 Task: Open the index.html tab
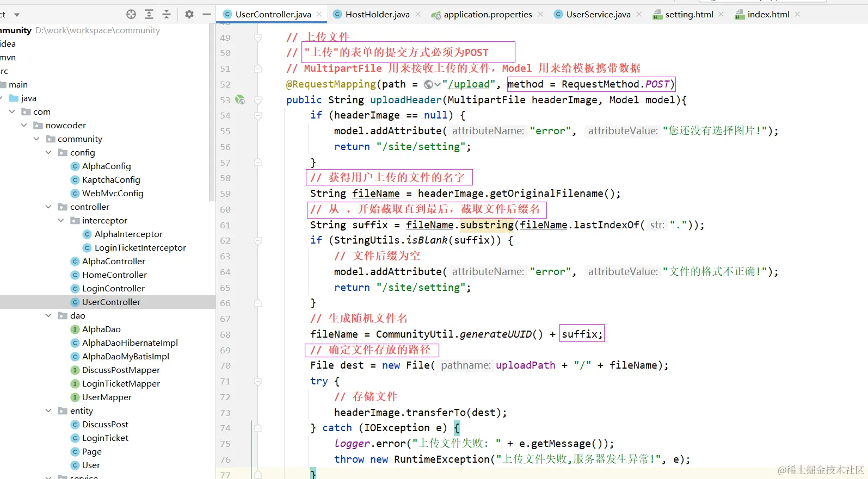point(768,14)
